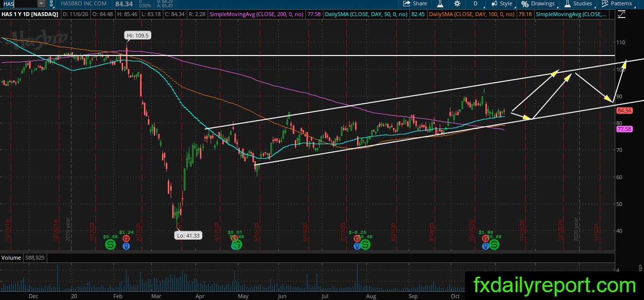Image resolution: width=644 pixels, height=300 pixels.
Task: Click the red earnings icon labeled $0.57
Action: point(234,239)
